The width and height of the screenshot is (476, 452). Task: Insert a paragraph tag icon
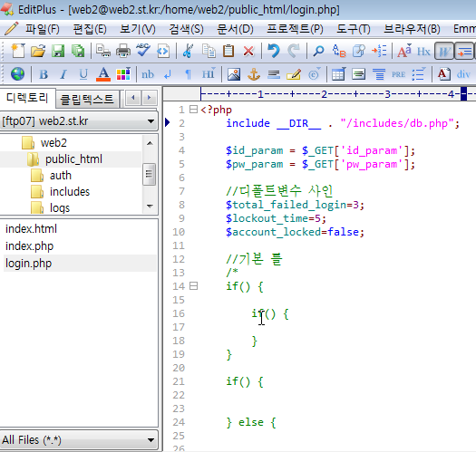click(x=188, y=74)
